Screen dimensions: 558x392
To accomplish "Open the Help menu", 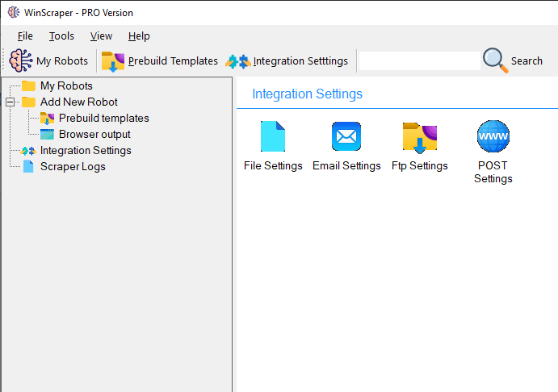I will point(139,35).
